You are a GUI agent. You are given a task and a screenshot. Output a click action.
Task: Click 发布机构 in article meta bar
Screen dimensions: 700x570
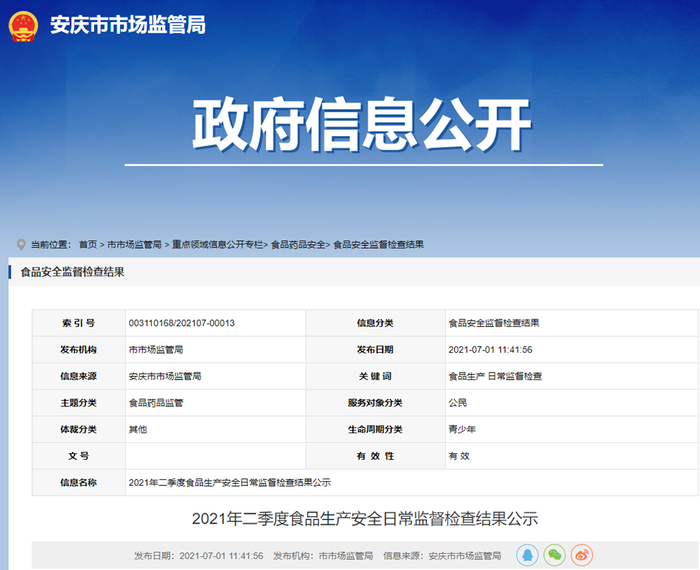tap(323, 556)
